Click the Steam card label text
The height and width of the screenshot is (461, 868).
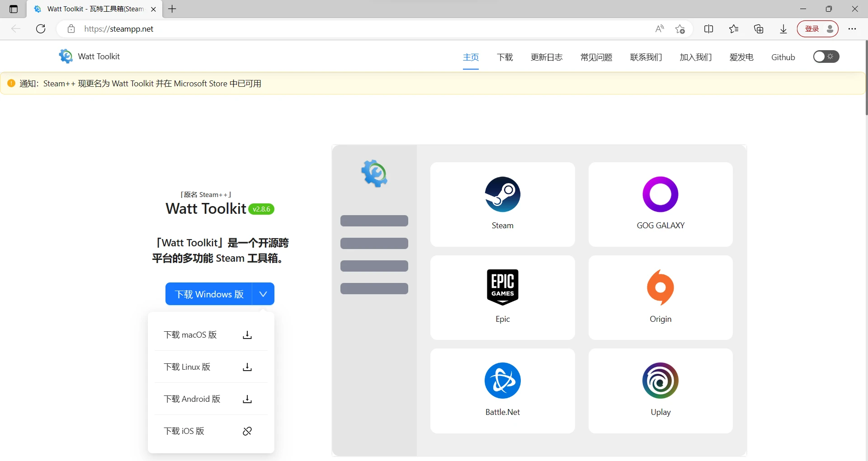click(x=502, y=226)
